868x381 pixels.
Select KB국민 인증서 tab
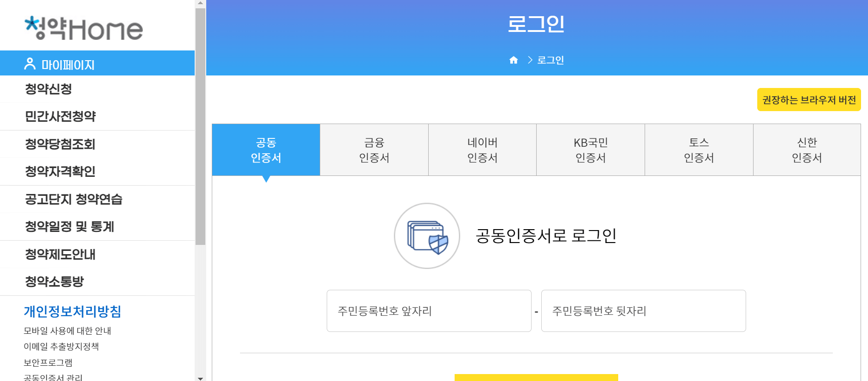[591, 150]
